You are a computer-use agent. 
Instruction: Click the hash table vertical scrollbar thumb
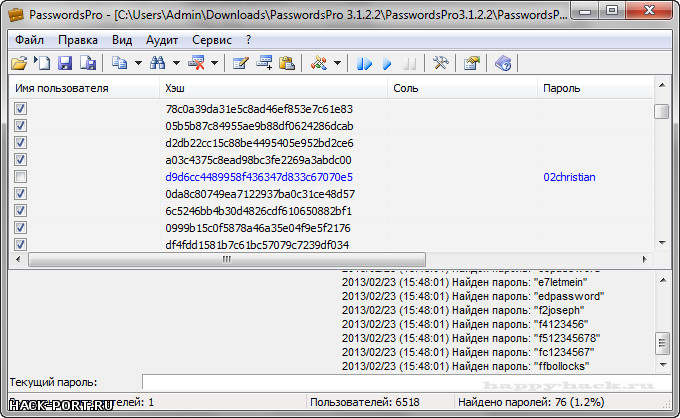point(661,111)
